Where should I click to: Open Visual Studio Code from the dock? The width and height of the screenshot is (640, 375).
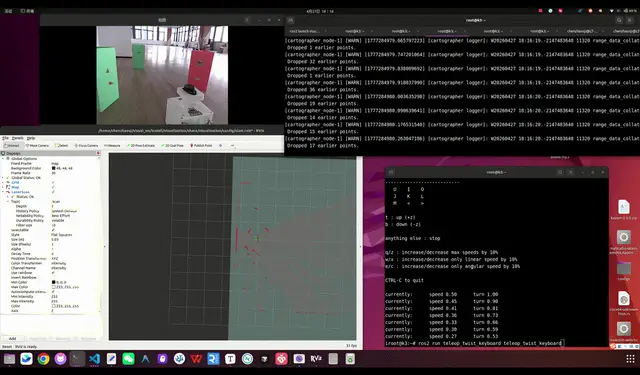point(94,359)
